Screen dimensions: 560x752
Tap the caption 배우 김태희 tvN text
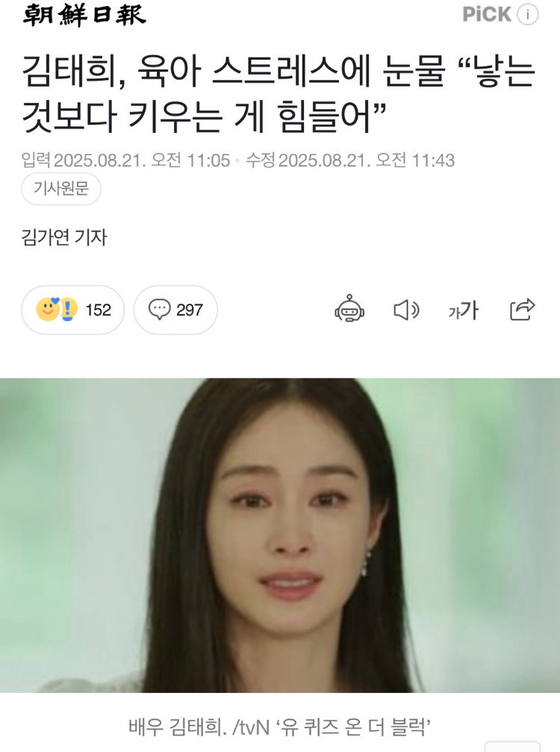tap(279, 727)
